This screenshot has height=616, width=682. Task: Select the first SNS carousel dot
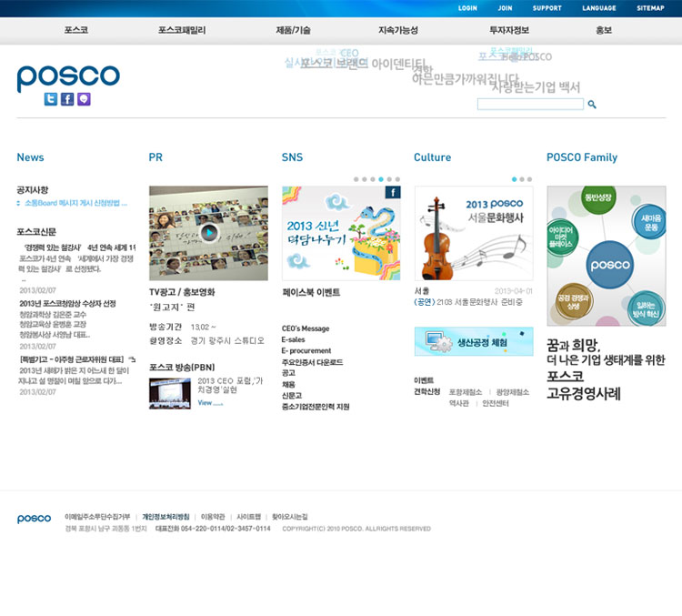(356, 179)
